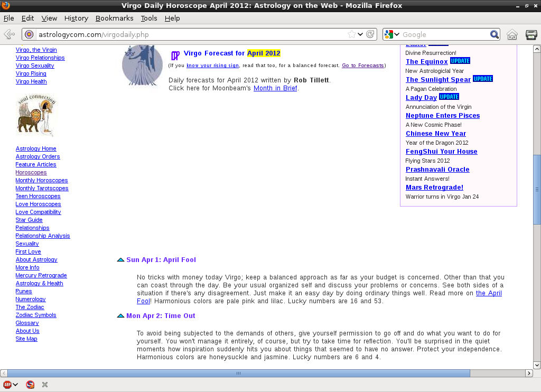Viewport: 541px width, 392px height.
Task: Click the red-blue circular add-on icon in status bar
Action: tap(30, 385)
